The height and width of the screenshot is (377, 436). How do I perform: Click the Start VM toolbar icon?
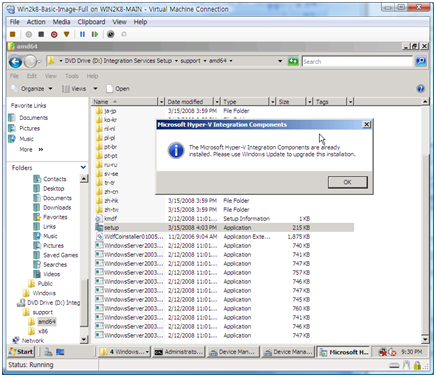click(29, 34)
